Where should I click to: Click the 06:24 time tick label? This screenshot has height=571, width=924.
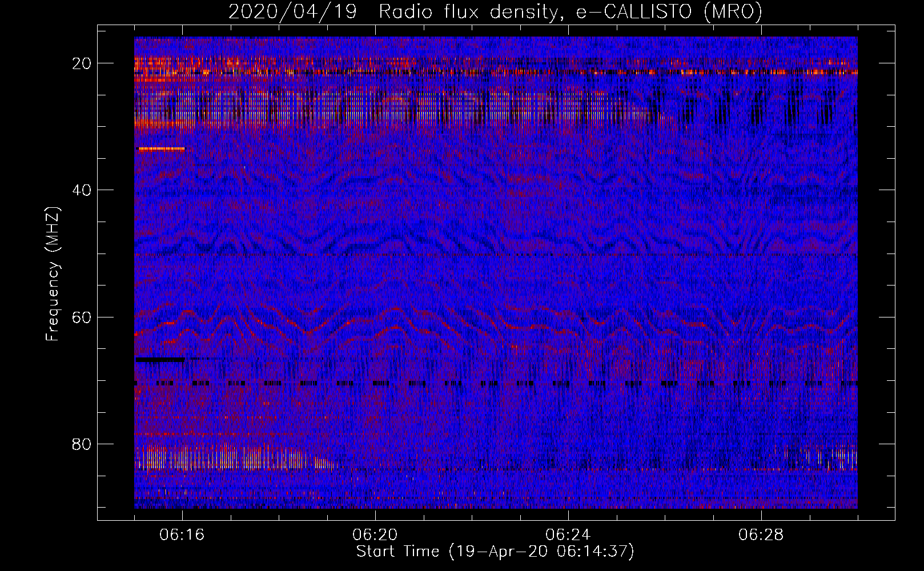pyautogui.click(x=568, y=534)
